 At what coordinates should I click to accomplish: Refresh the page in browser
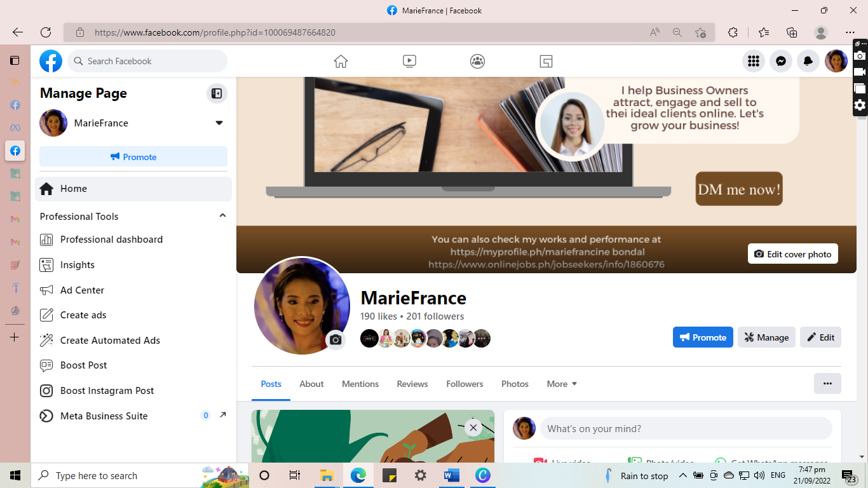(x=46, y=32)
